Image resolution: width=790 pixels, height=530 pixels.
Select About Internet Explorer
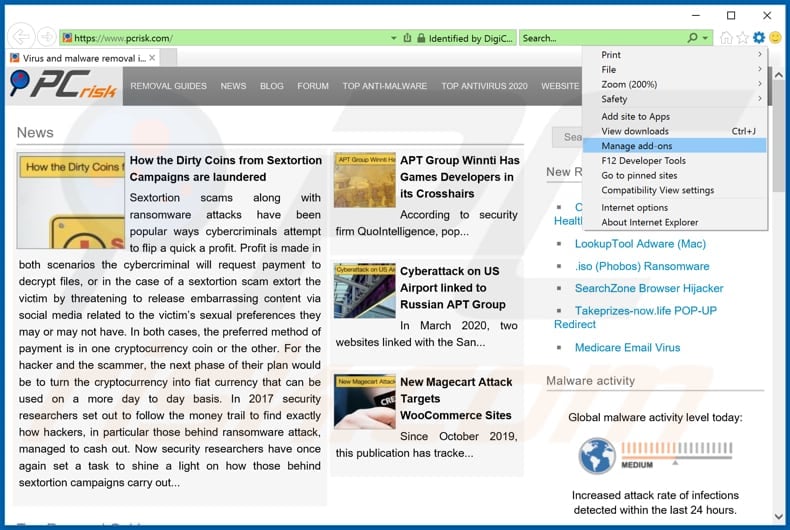675,222
